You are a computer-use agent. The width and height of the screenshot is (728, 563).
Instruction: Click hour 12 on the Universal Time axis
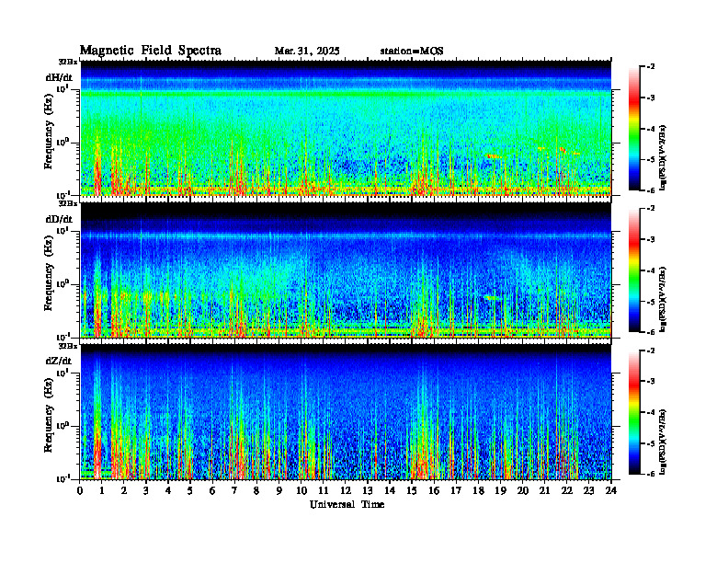(x=346, y=490)
